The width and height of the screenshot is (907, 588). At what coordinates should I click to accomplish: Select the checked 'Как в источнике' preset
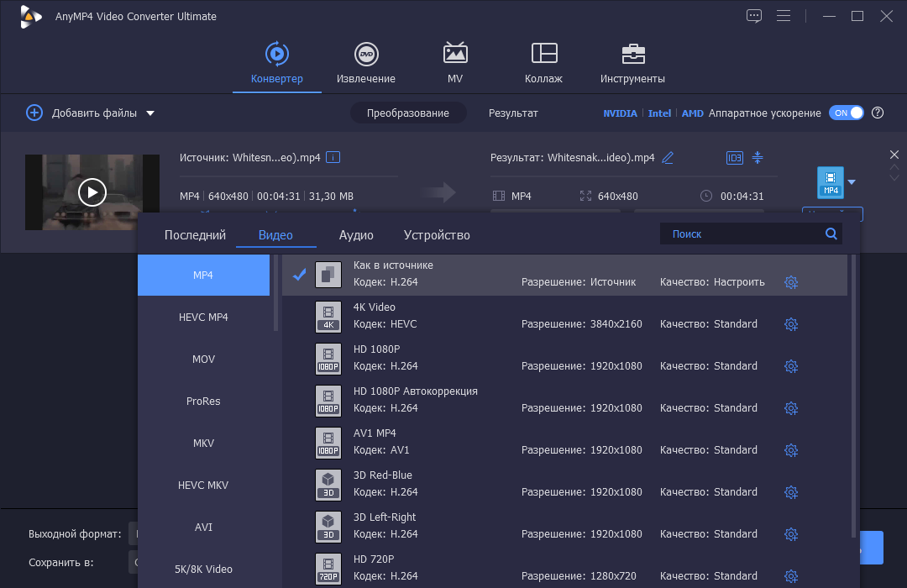(564, 275)
